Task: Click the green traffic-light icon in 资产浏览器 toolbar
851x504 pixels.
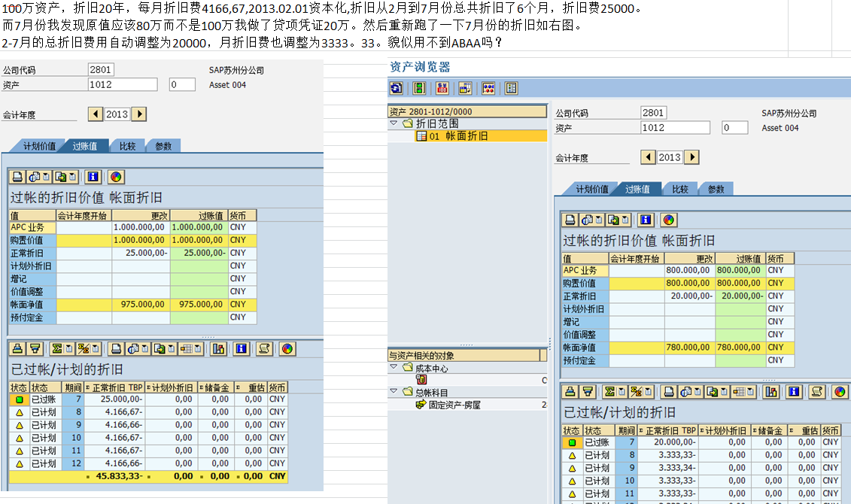Action: [x=419, y=89]
